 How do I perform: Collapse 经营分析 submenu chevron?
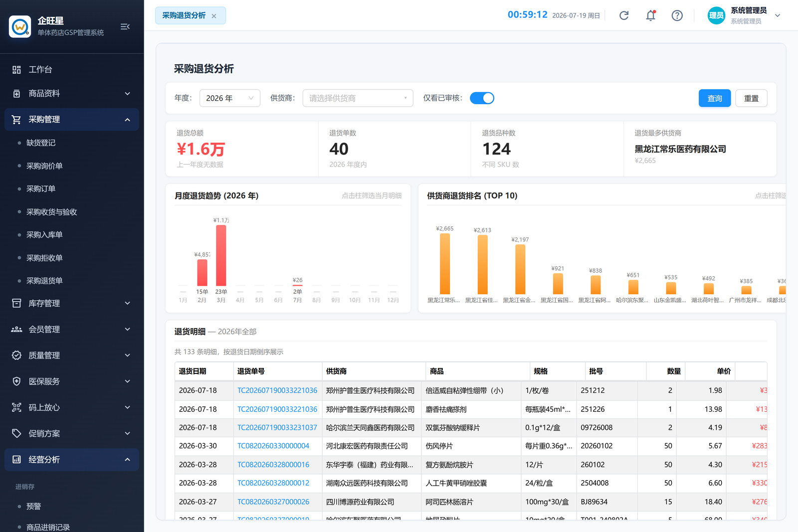click(127, 459)
